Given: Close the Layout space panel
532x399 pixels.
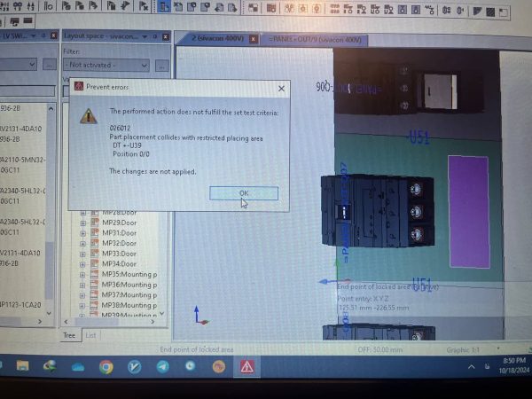Looking at the screenshot, I should point(166,36).
